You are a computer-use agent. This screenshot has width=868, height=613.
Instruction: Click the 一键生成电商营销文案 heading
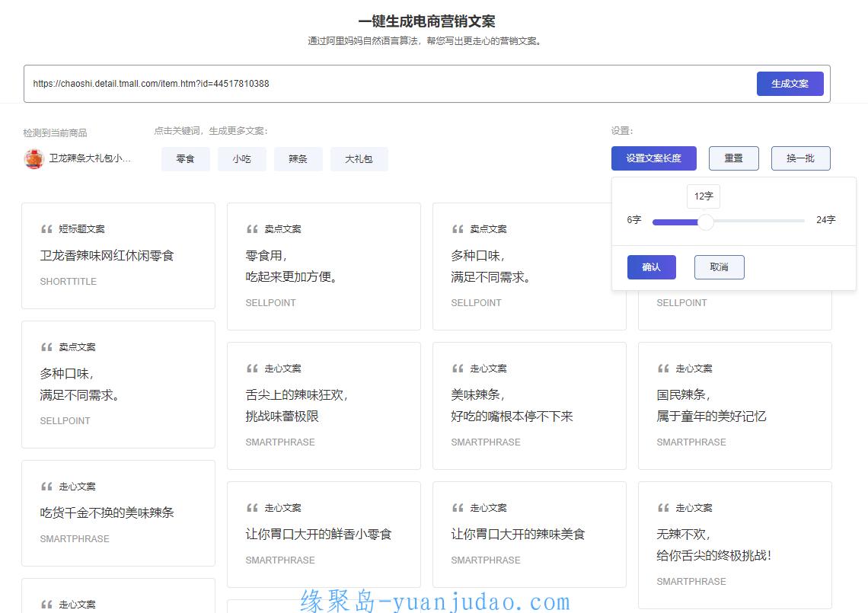pyautogui.click(x=427, y=21)
